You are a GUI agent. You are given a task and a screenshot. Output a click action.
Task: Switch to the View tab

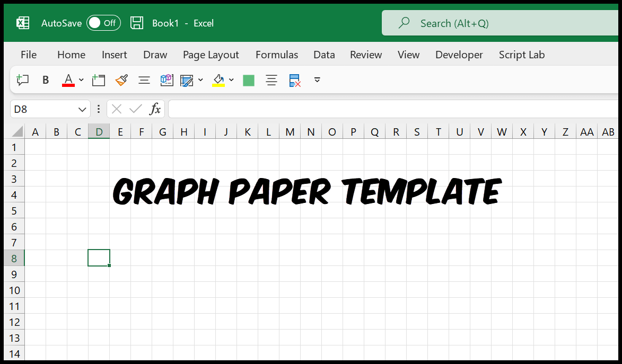coord(409,55)
